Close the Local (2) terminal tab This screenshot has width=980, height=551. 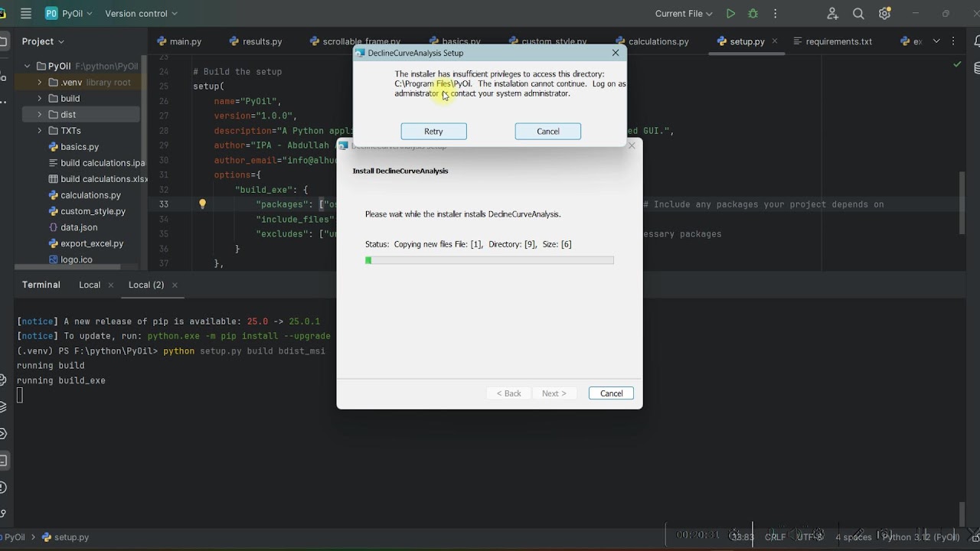coord(175,285)
